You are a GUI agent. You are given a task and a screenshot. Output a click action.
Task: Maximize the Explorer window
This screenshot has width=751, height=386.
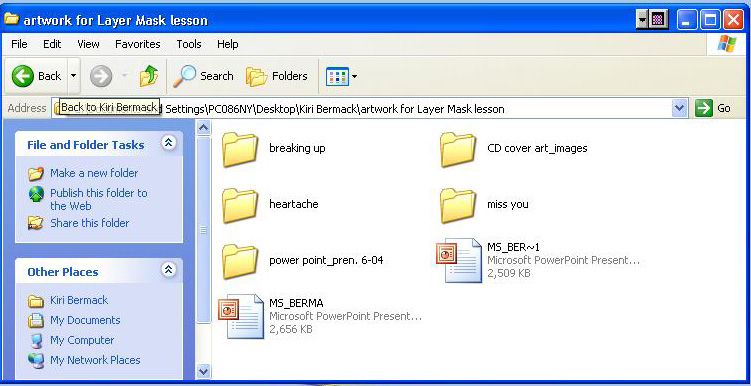click(x=710, y=20)
